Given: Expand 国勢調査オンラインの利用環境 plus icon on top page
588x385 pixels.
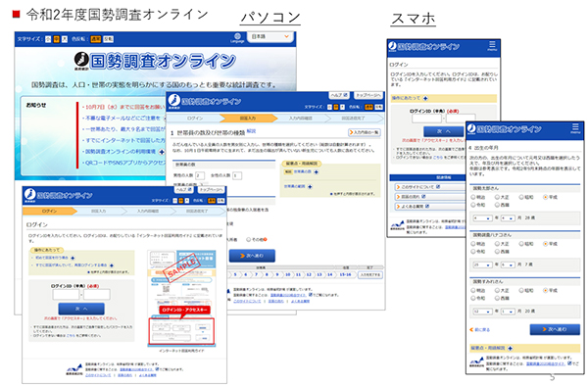Looking at the screenshot, I should pyautogui.click(x=162, y=152).
